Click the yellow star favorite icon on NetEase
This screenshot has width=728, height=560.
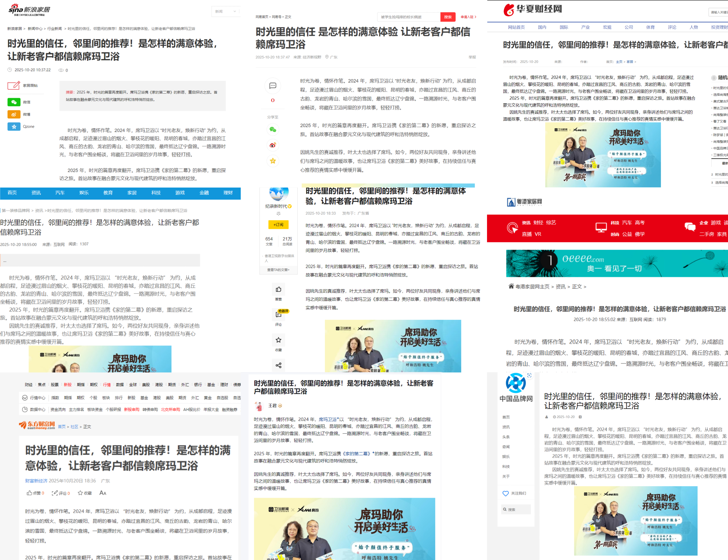click(273, 161)
